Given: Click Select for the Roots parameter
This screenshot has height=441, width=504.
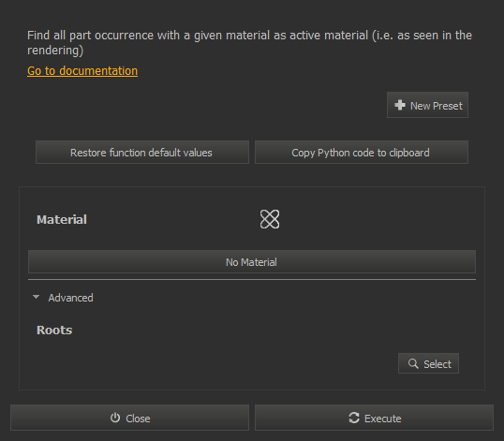Looking at the screenshot, I should 428,363.
